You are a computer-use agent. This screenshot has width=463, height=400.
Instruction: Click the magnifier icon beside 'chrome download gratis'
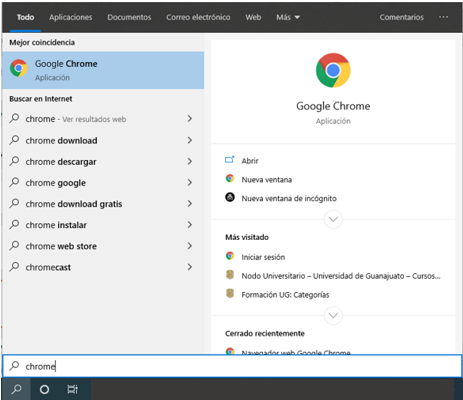point(14,203)
